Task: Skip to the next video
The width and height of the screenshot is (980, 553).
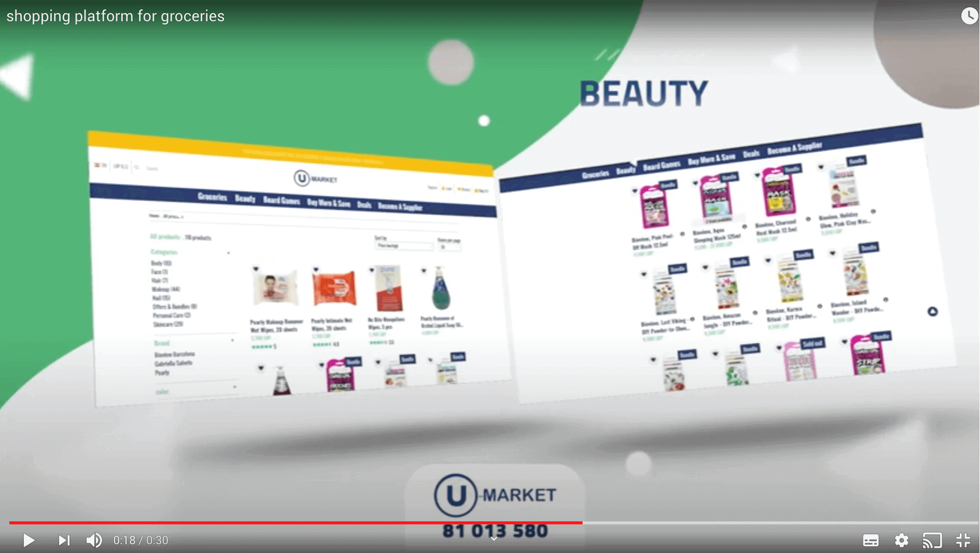Action: [64, 540]
